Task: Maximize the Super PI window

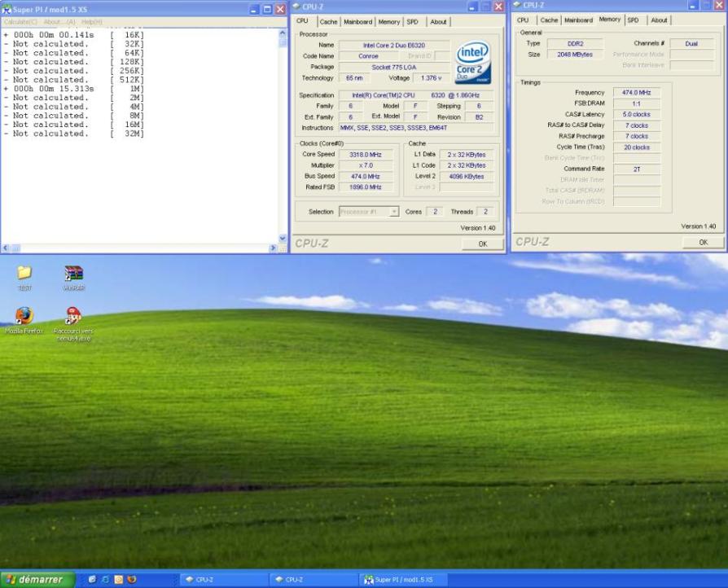Action: (x=267, y=9)
